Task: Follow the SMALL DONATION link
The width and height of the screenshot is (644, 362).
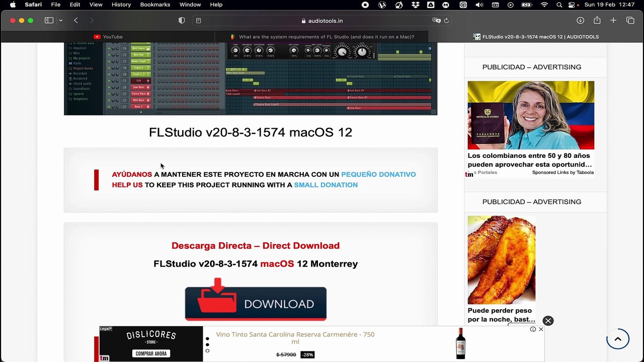Action: (326, 185)
